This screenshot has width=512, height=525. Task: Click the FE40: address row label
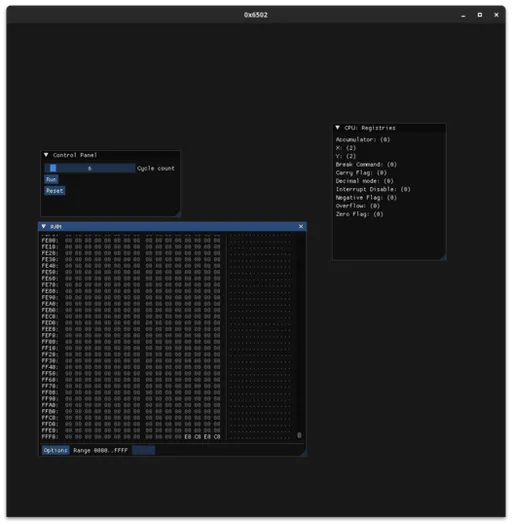50,266
